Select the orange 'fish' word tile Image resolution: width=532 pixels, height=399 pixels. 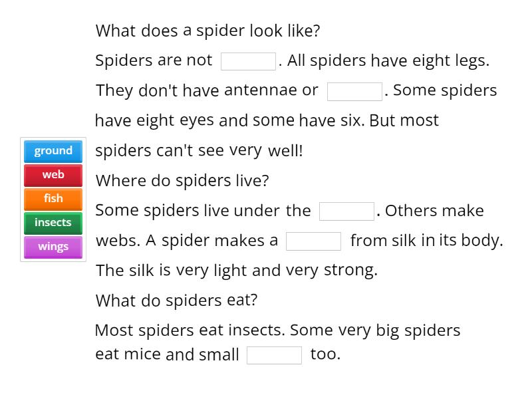tap(53, 199)
